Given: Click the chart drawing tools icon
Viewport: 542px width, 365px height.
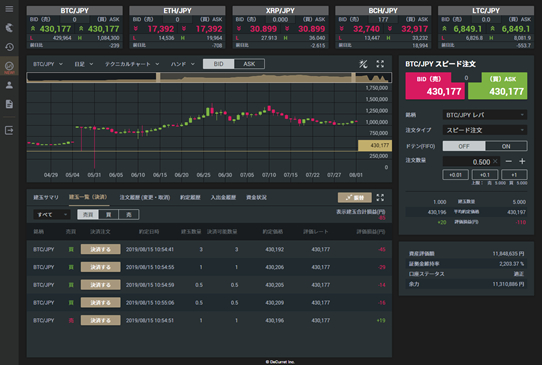Looking at the screenshot, I should tap(363, 64).
